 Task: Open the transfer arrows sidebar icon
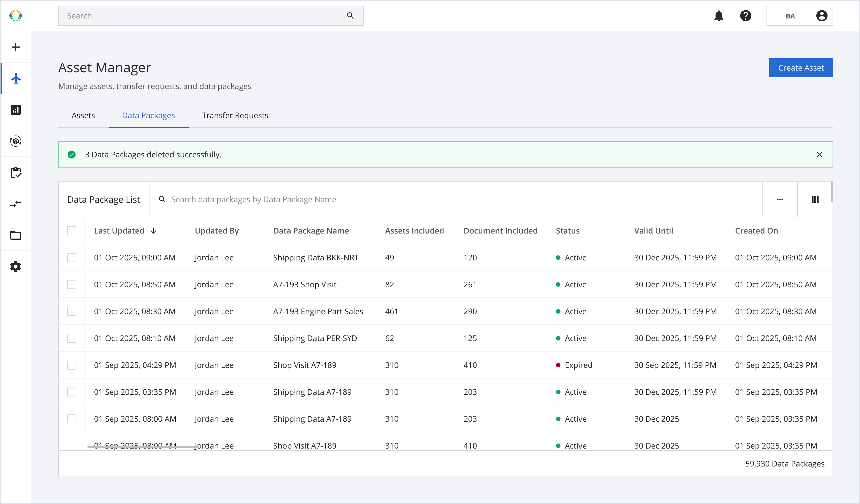click(x=16, y=204)
